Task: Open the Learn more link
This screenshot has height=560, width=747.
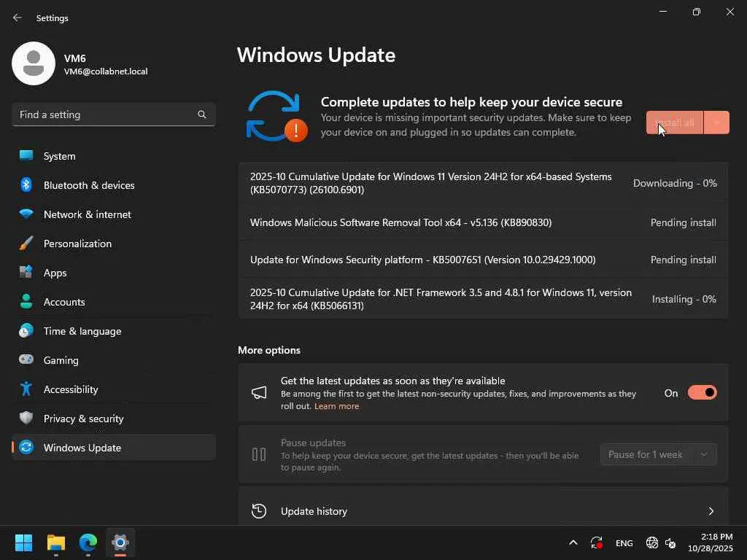Action: coord(337,406)
